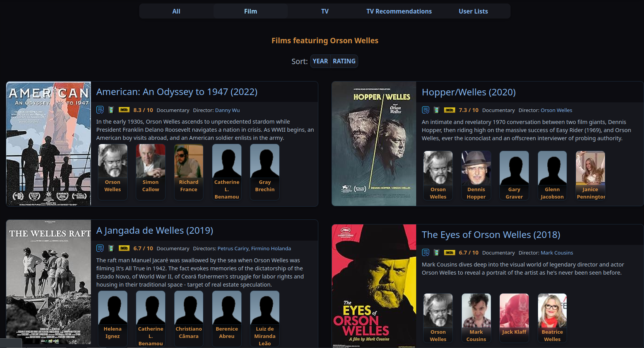Open the User Lists tab
The image size is (644, 348).
473,11
